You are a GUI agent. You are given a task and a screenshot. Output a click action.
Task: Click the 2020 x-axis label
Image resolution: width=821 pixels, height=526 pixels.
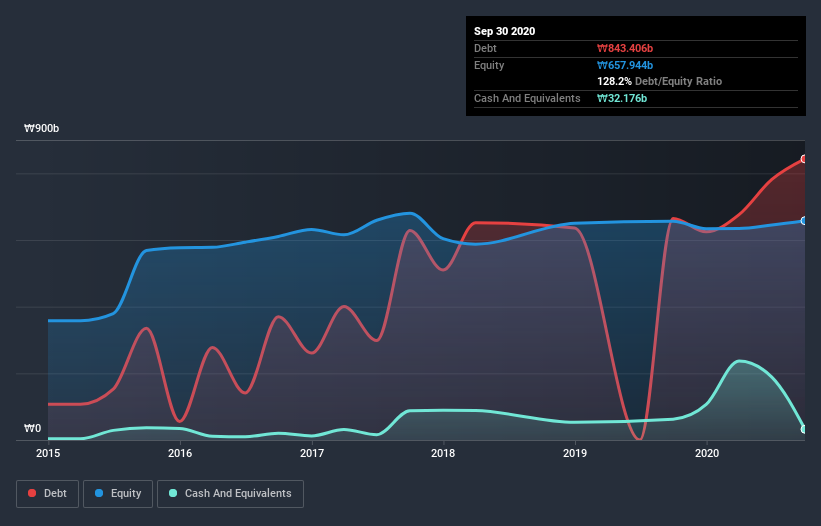tap(707, 453)
